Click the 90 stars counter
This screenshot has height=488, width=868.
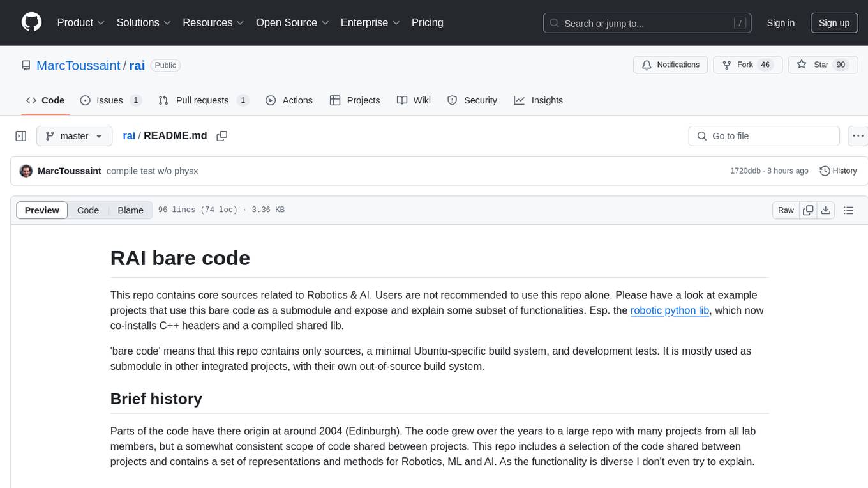click(841, 65)
